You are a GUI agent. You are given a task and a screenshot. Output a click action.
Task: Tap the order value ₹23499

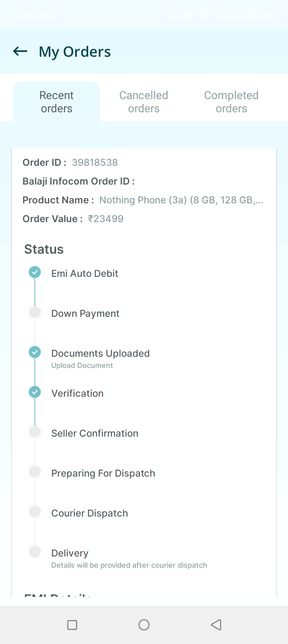[x=106, y=219]
